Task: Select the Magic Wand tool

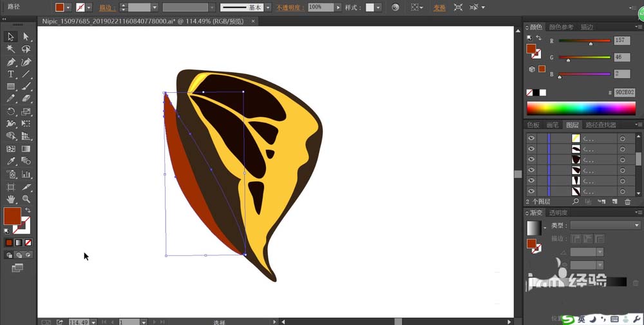Action: tap(11, 49)
